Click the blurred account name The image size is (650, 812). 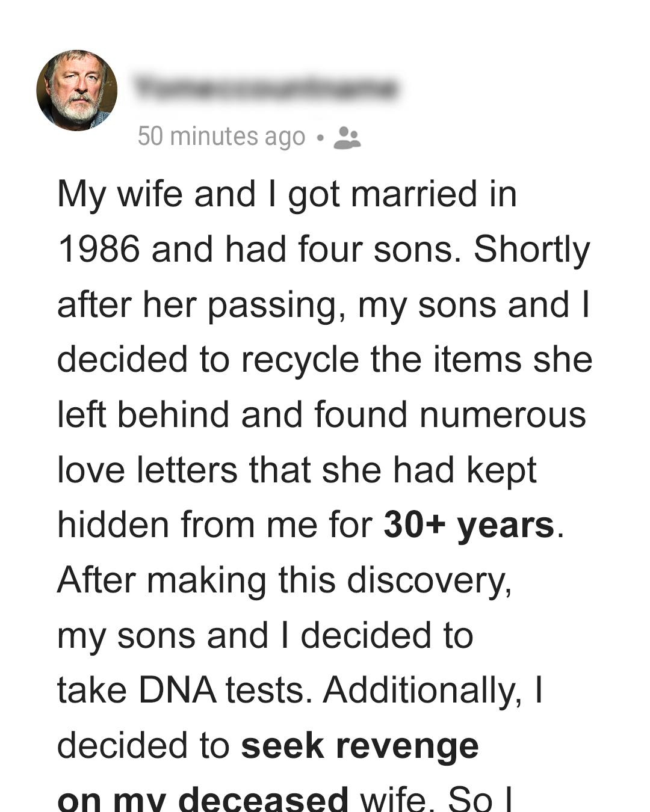pyautogui.click(x=266, y=89)
